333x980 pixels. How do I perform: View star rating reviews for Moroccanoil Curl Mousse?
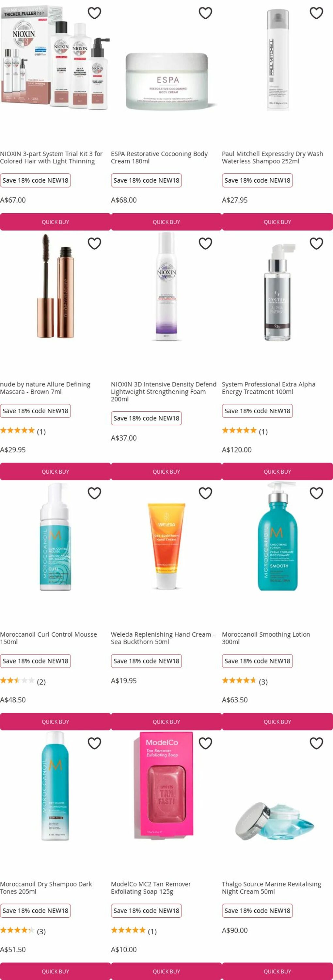point(23,681)
